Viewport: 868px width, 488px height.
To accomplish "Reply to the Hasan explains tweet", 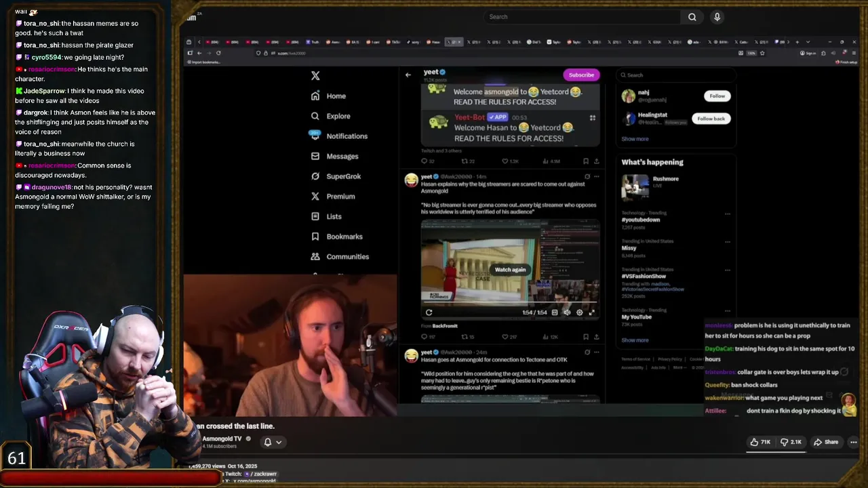I will coord(427,337).
